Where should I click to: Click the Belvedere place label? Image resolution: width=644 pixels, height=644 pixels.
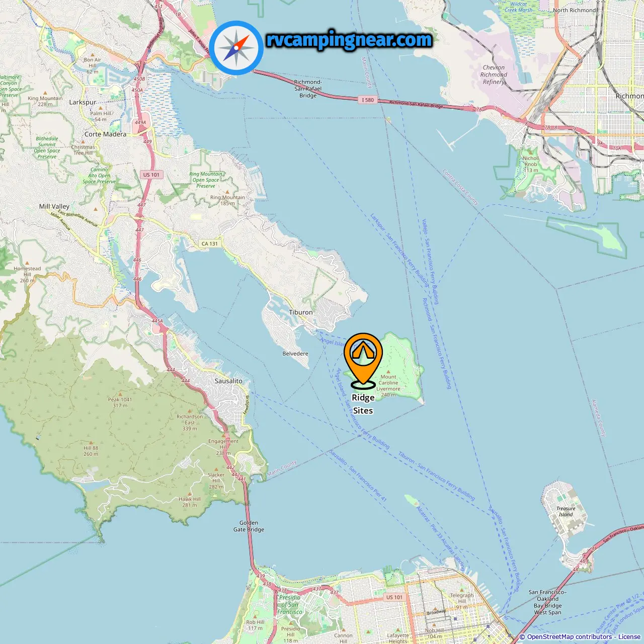(x=295, y=354)
